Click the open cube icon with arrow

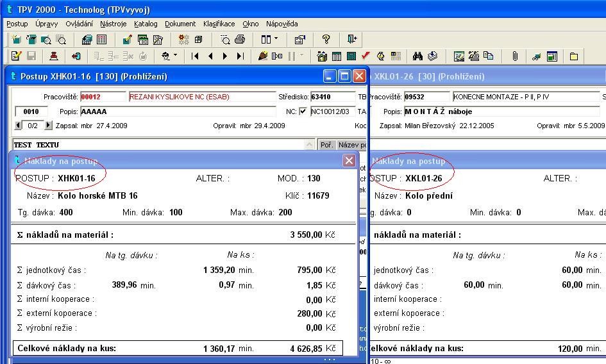(31, 40)
